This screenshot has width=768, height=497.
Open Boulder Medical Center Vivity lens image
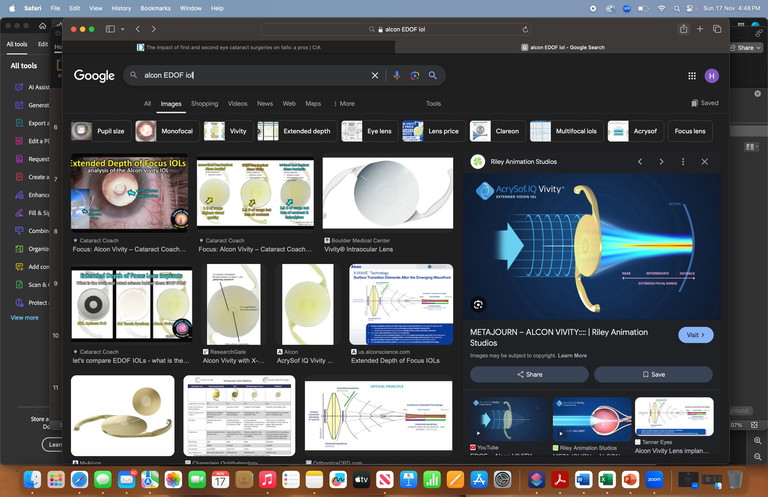click(x=388, y=193)
